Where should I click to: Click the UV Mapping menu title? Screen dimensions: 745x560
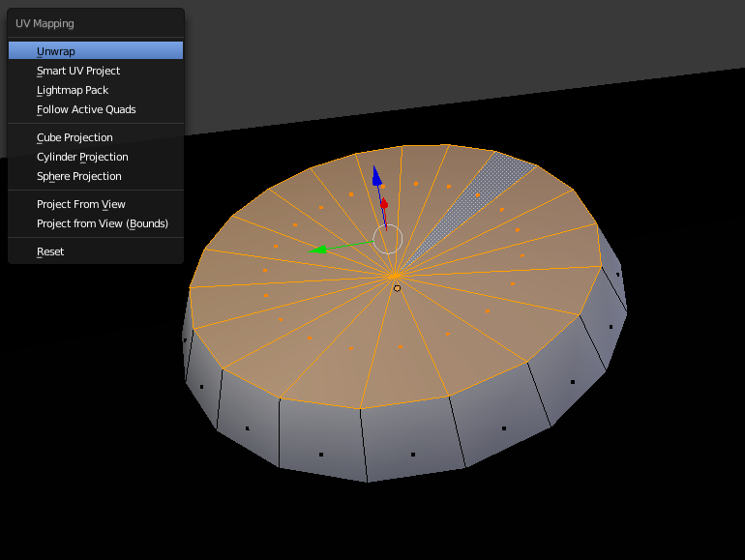pos(45,23)
